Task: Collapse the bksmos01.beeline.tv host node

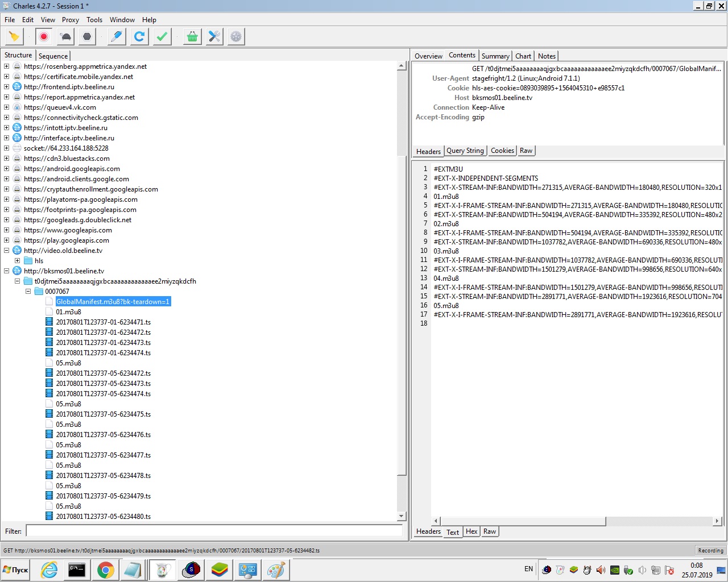Action: pyautogui.click(x=6, y=271)
